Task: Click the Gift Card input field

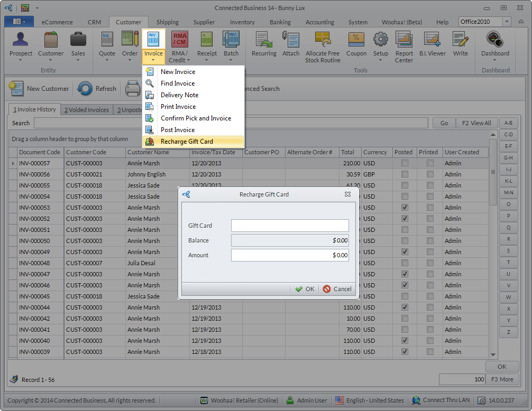Action: tap(290, 226)
